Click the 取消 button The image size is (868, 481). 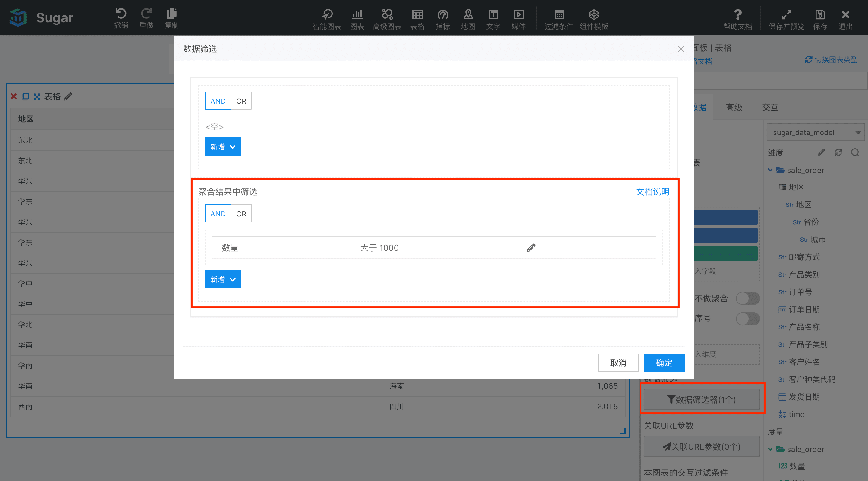click(618, 363)
